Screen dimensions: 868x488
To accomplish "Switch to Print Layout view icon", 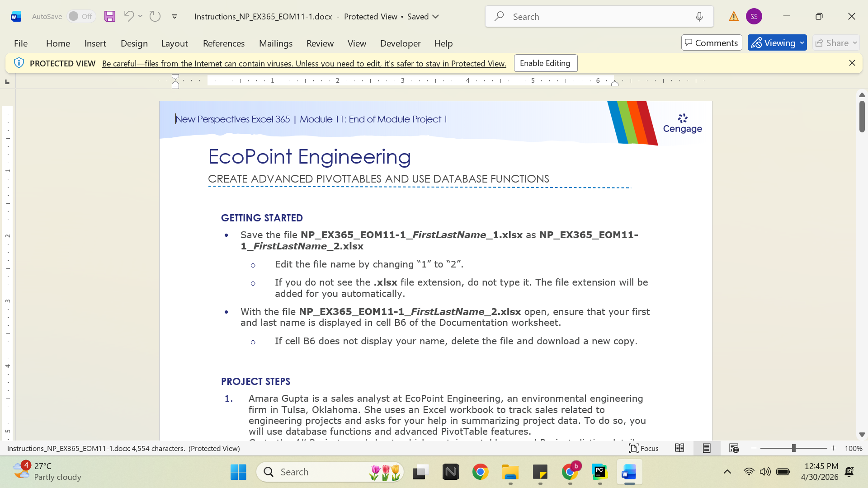I will [x=707, y=448].
